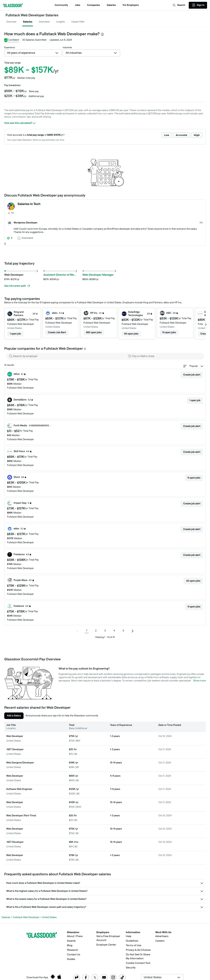Open Glassdoor's Instagram icon in footer
210x980 pixels.
(x=113, y=977)
